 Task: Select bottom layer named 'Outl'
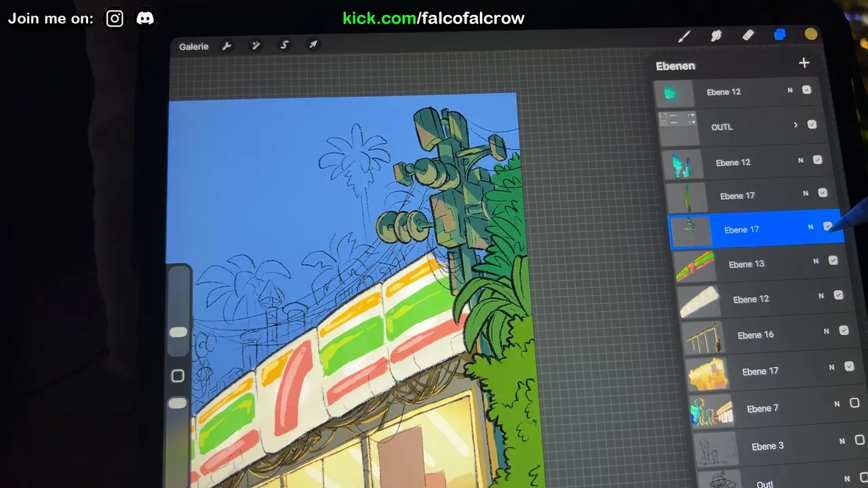765,483
